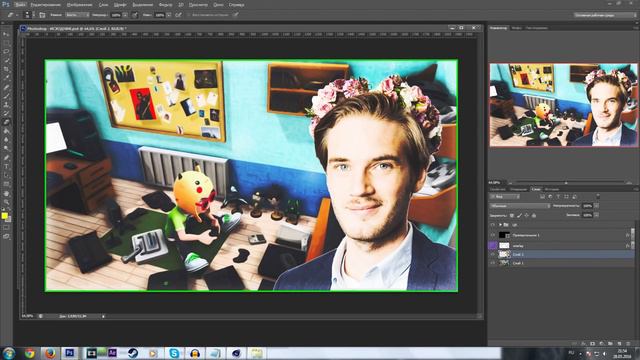Image resolution: width=640 pixels, height=360 pixels.
Task: Toggle layer filtering on/off switch
Action: click(x=598, y=196)
